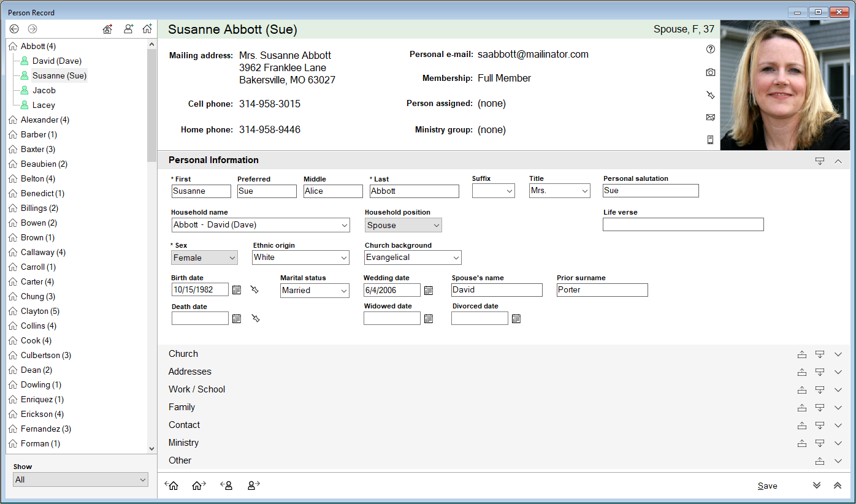Open the Show filter dropdown
Viewport: 856px width, 504px height.
80,479
